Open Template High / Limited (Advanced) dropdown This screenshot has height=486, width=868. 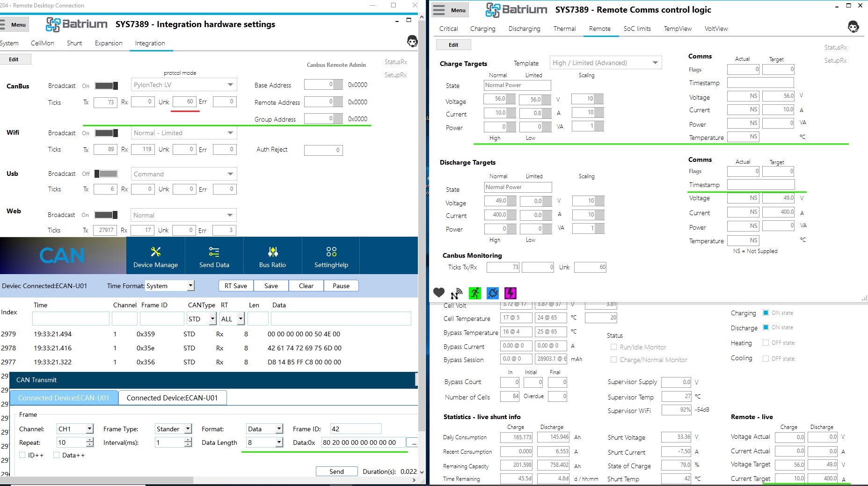(606, 63)
